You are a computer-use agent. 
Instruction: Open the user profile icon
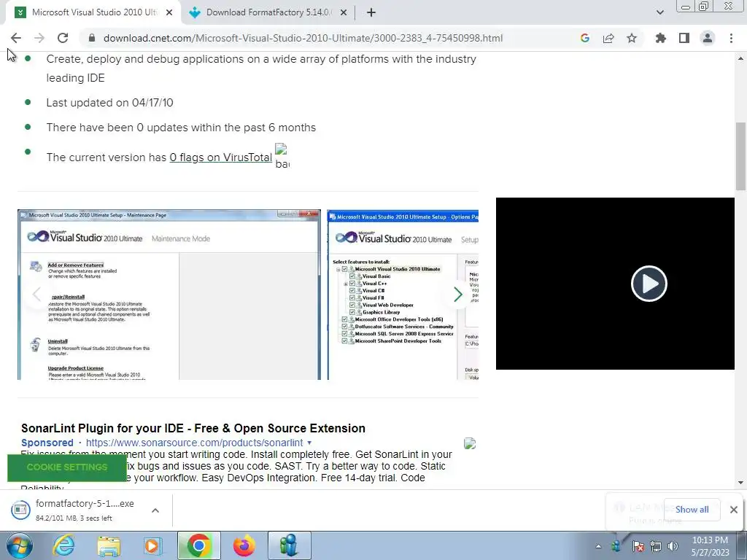[708, 38]
